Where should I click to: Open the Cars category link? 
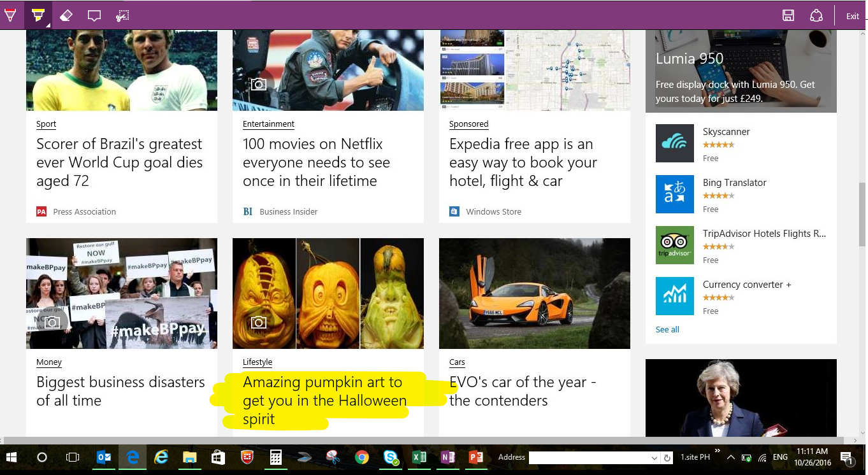click(x=457, y=362)
